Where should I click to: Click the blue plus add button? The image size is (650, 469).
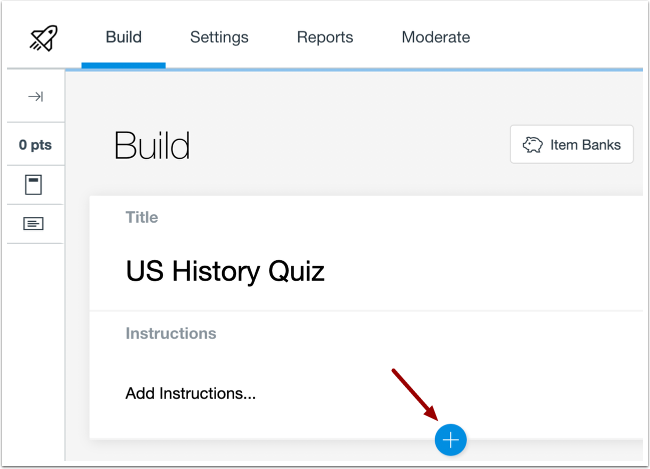tap(450, 439)
